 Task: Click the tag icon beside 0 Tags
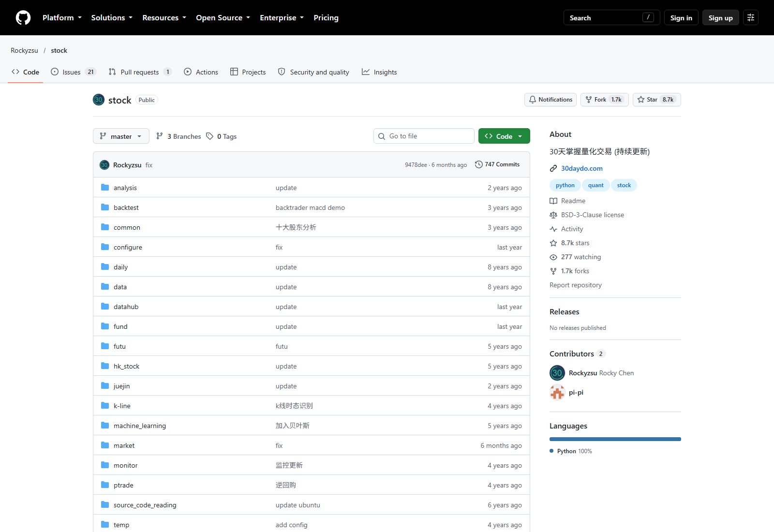[209, 136]
